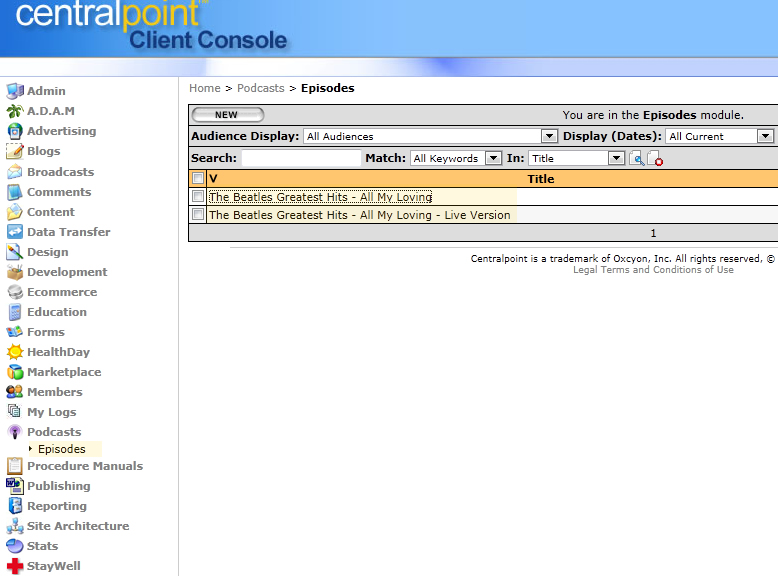The image size is (778, 576).
Task: Click inside the Search text field
Action: tap(301, 158)
